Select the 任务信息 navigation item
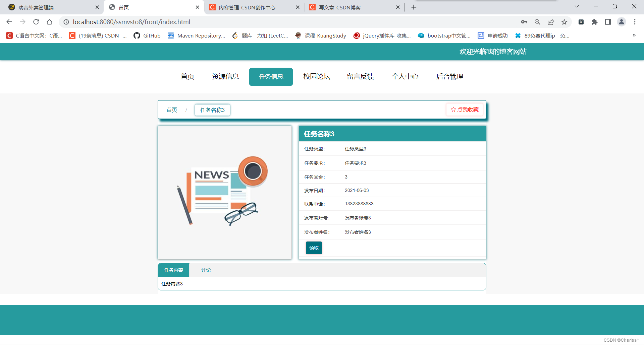Viewport: 644px width, 345px height. (271, 77)
